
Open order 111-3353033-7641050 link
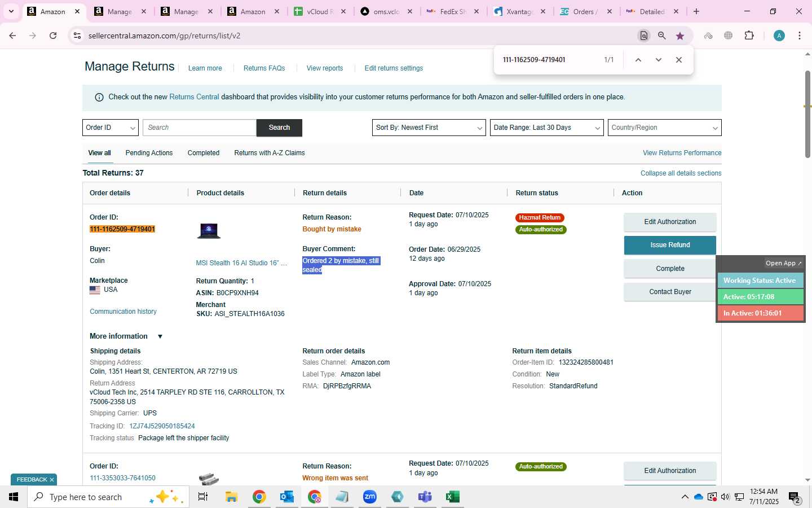pos(122,478)
